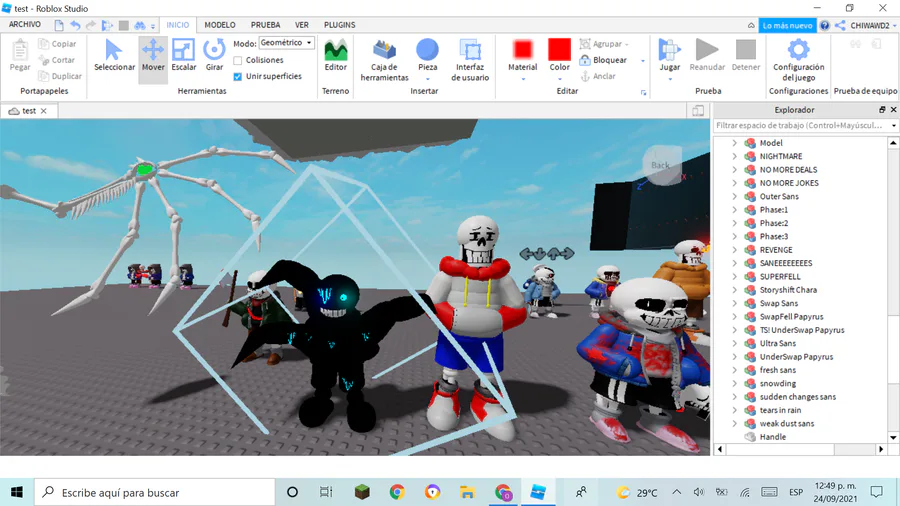Click the redo arrow icon
Screen dimensions: 900x506
coord(91,25)
